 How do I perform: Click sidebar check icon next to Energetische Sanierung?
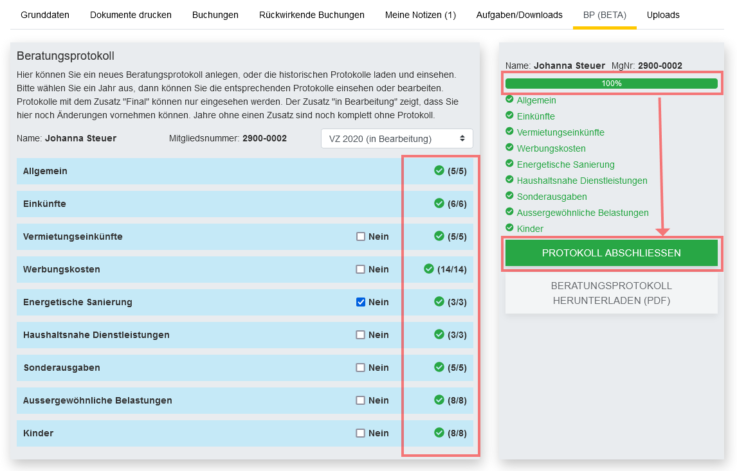pyautogui.click(x=510, y=164)
